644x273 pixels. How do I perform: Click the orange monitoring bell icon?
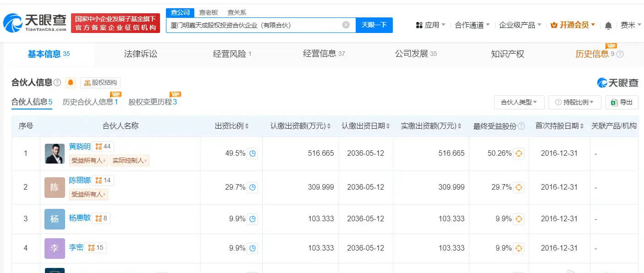click(71, 83)
